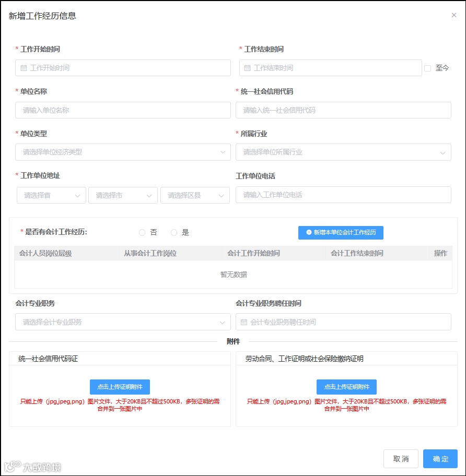Viewport: 466px width, 476px height.
Task: Select 是 for 是否有会计工作经历
Action: (174, 233)
